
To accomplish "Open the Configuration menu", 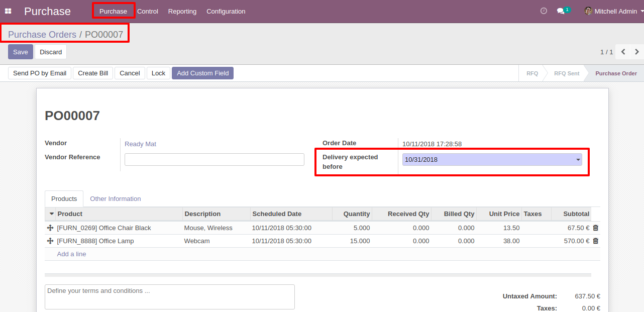I will click(x=226, y=11).
